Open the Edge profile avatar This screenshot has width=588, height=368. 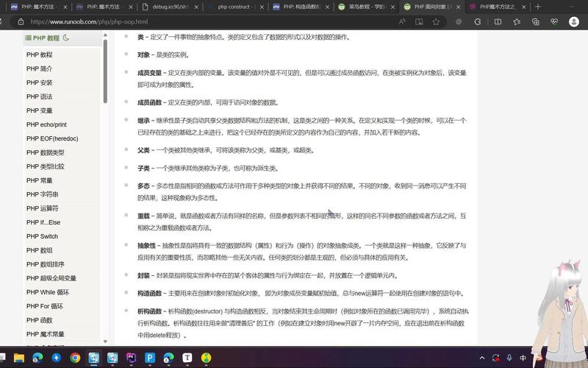pos(574,22)
